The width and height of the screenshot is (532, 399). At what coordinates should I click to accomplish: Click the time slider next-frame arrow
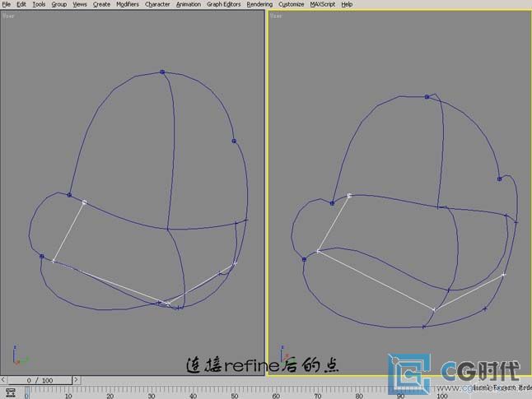click(x=76, y=380)
